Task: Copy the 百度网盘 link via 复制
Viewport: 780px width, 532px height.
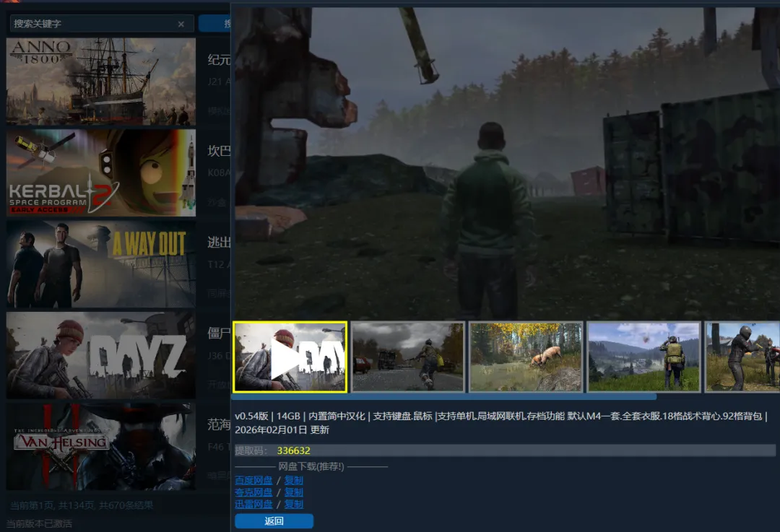Action: point(293,480)
